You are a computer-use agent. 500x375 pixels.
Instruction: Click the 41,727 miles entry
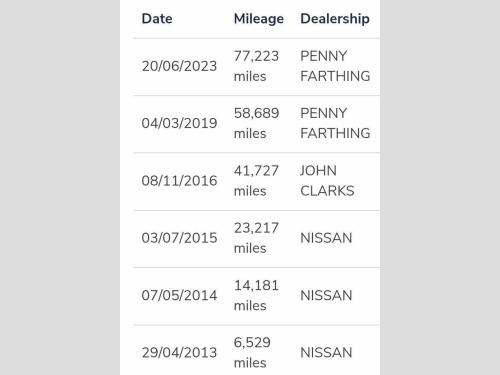point(256,181)
